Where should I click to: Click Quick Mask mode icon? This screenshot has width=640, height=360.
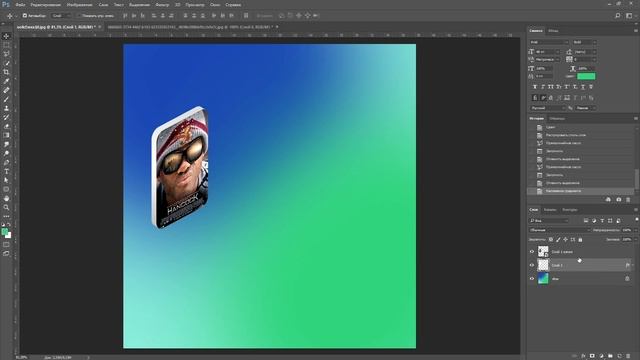(x=6, y=245)
